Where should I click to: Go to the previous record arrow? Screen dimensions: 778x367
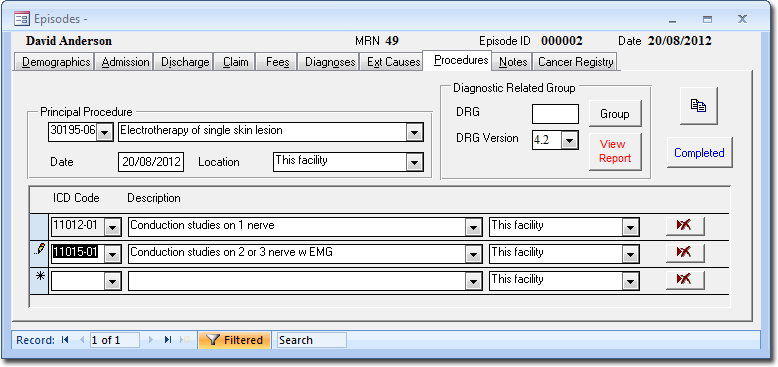point(82,340)
